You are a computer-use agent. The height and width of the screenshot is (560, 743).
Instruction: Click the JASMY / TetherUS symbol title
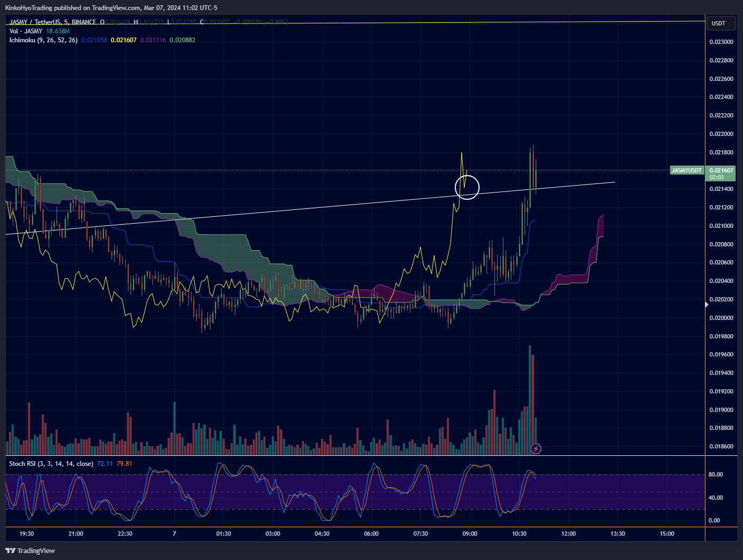pos(53,22)
